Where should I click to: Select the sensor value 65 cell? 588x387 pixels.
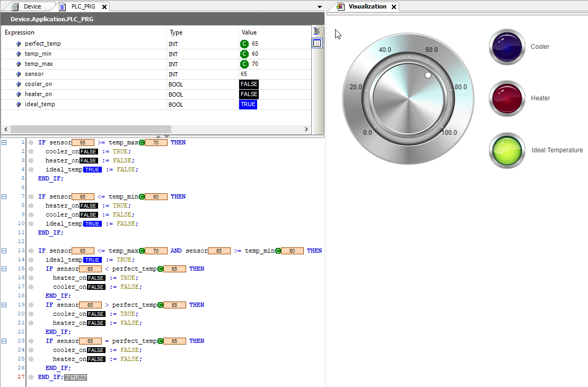tap(275, 74)
